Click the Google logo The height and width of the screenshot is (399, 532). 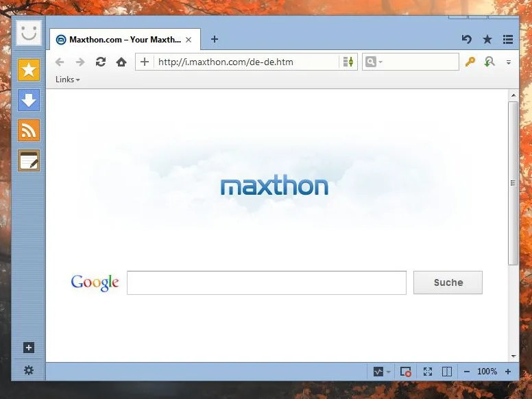(x=95, y=282)
